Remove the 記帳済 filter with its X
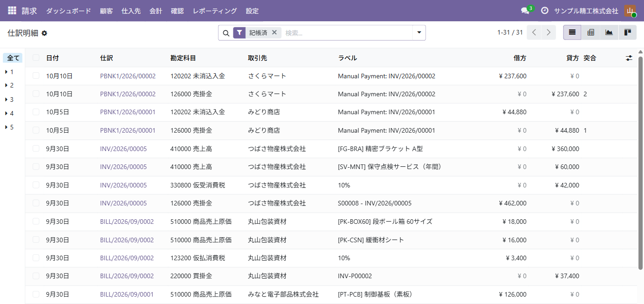This screenshot has height=304, width=644. click(274, 32)
